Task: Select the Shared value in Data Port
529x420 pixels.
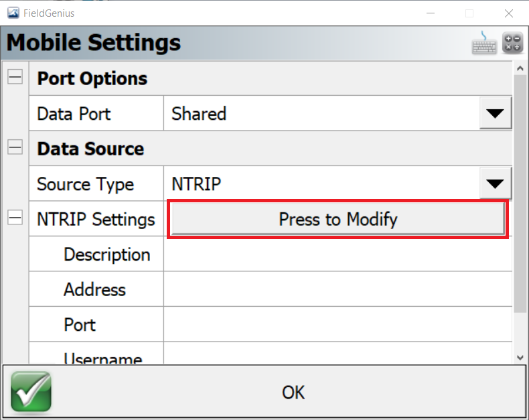Action: (199, 113)
